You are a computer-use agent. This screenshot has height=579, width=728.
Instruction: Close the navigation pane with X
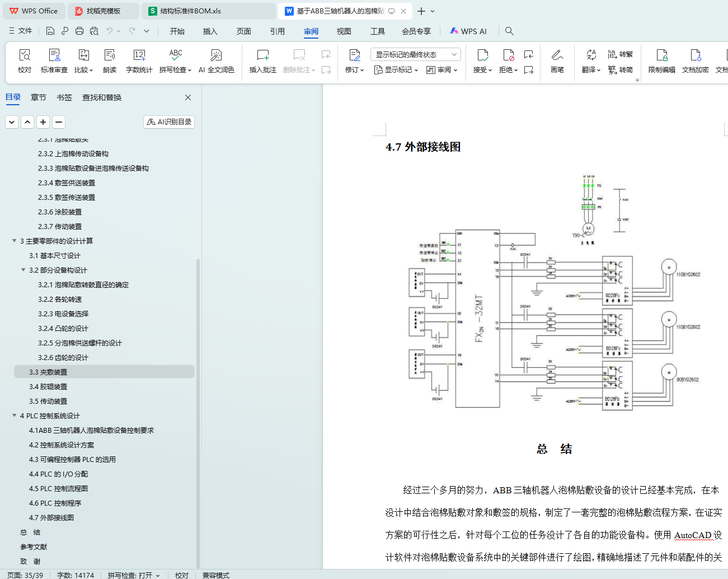188,97
